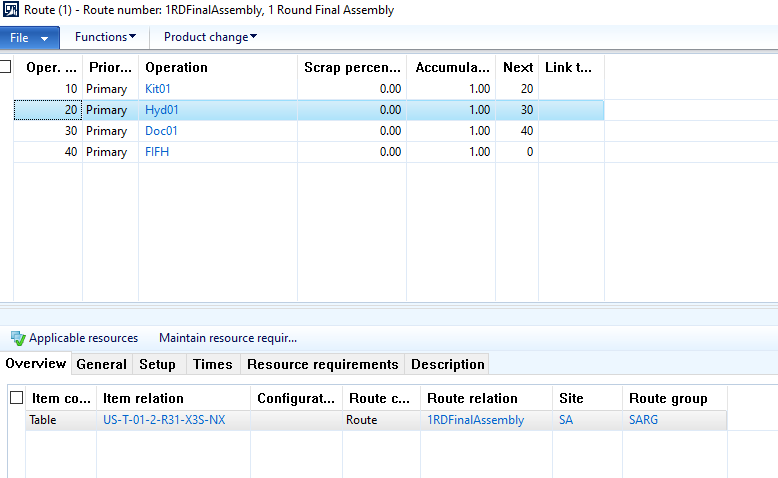Open the Kit01 operation link
Viewport: 778px width, 478px height.
(x=158, y=89)
